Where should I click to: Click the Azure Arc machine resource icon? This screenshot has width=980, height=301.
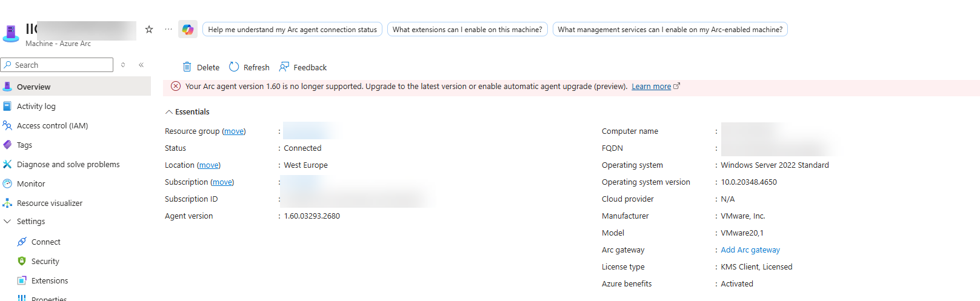pyautogui.click(x=11, y=33)
